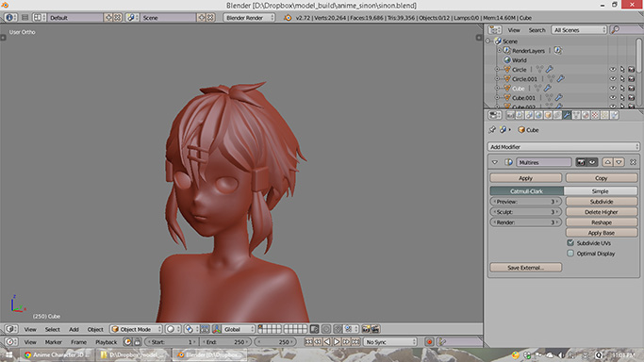Click the Preview subdivision level field
Image resolution: width=644 pixels, height=362 pixels.
[526, 202]
